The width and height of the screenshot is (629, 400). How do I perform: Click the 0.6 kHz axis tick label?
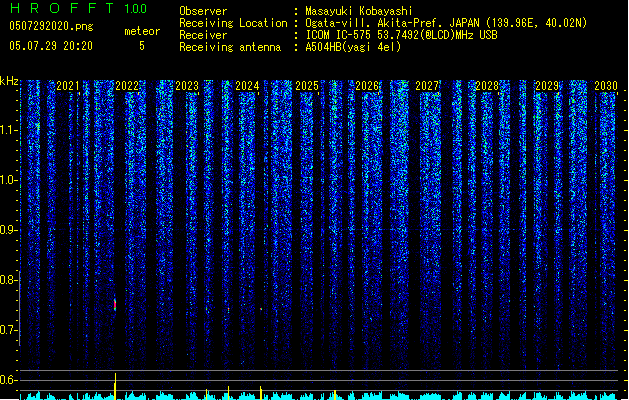tap(8, 380)
